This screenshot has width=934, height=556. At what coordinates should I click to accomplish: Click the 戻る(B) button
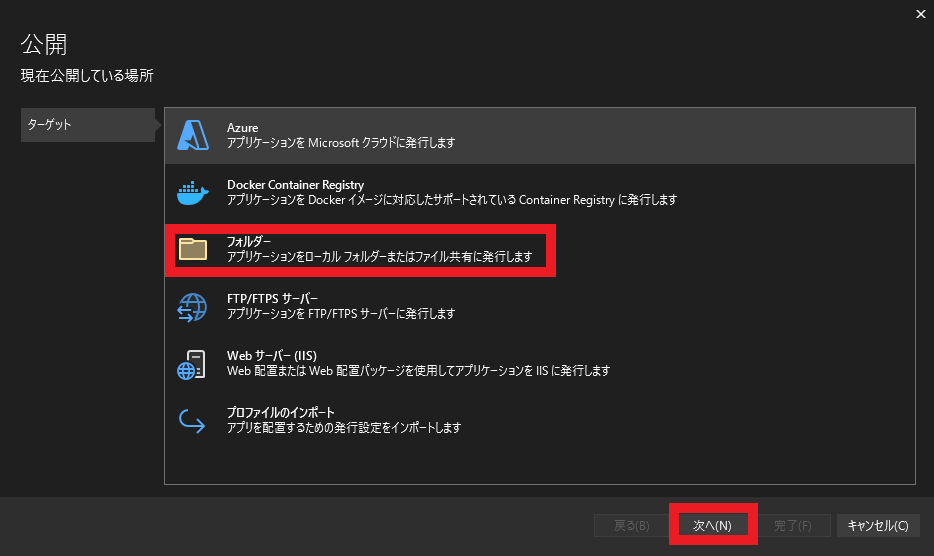[x=631, y=526]
